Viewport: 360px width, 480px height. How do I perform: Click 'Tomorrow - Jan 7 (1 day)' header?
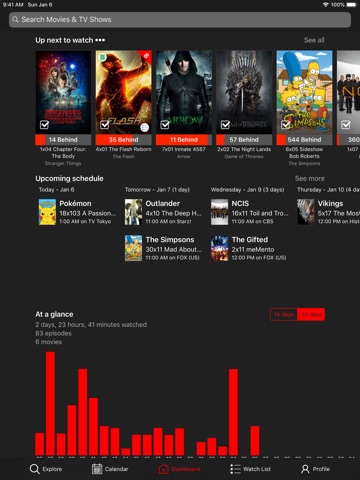[157, 190]
